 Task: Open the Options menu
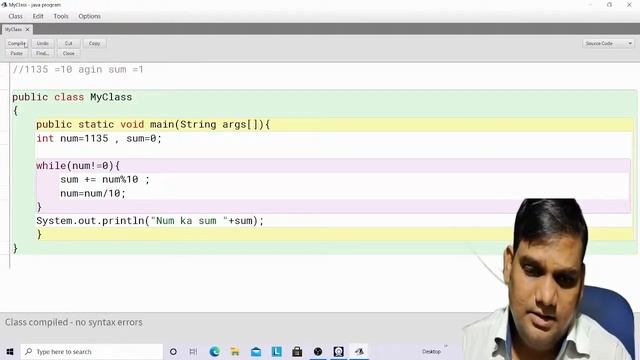click(89, 16)
